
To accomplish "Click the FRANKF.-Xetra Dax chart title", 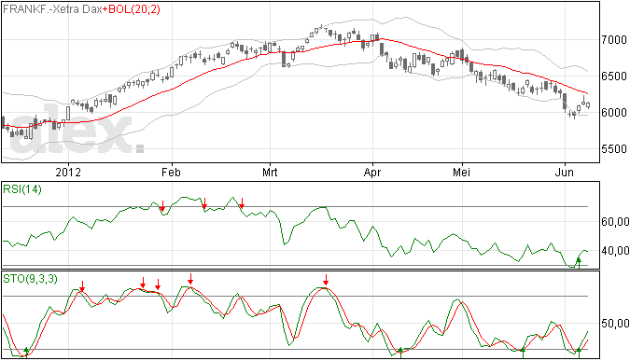I will click(x=52, y=9).
